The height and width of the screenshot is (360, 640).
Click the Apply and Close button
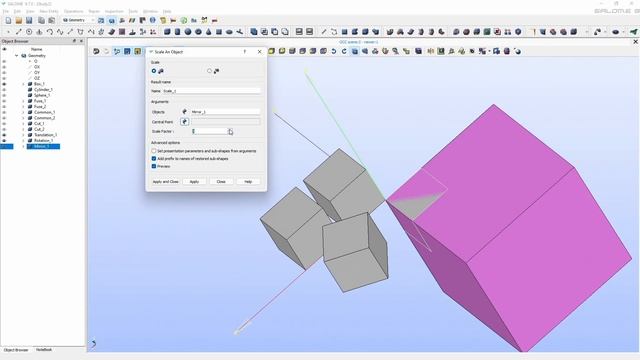pyautogui.click(x=165, y=182)
